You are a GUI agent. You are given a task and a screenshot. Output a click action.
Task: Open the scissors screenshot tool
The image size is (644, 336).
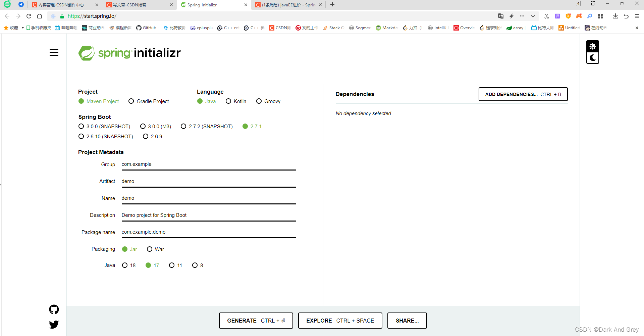click(547, 16)
